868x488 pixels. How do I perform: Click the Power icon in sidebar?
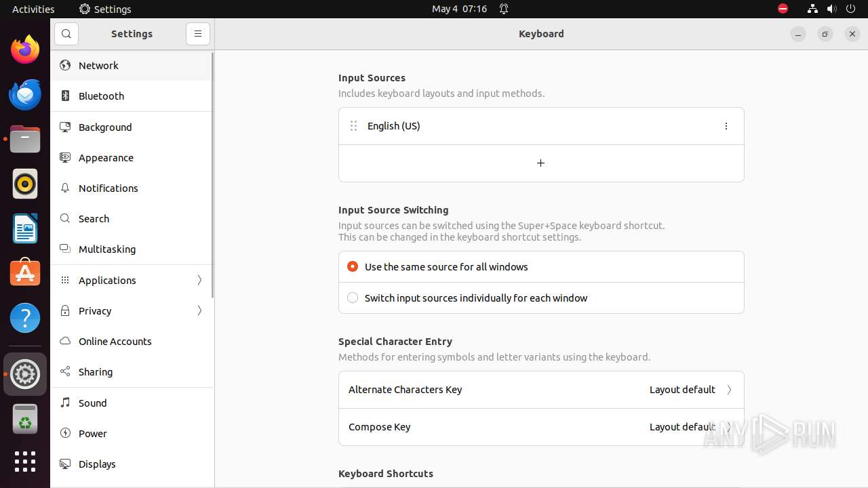65,433
